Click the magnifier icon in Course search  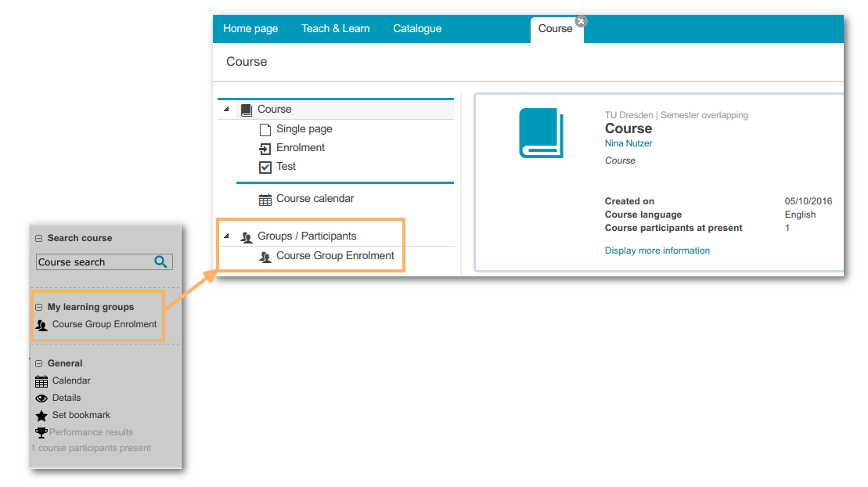(160, 262)
